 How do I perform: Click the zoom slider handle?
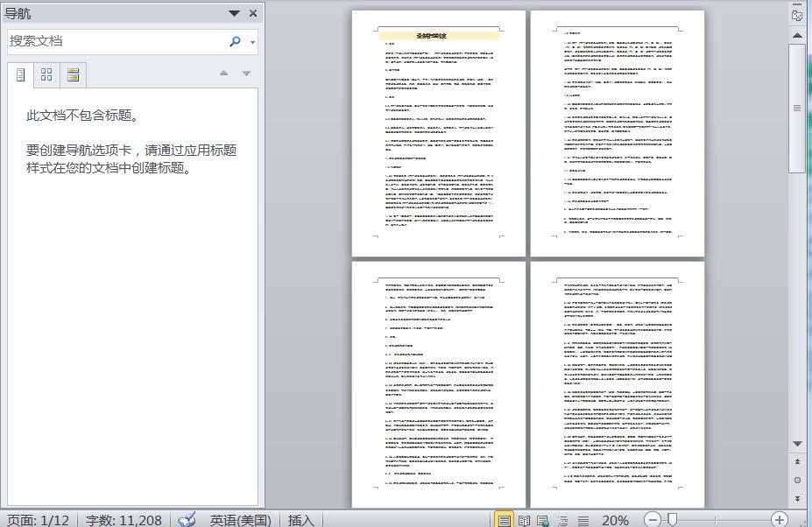(672, 519)
